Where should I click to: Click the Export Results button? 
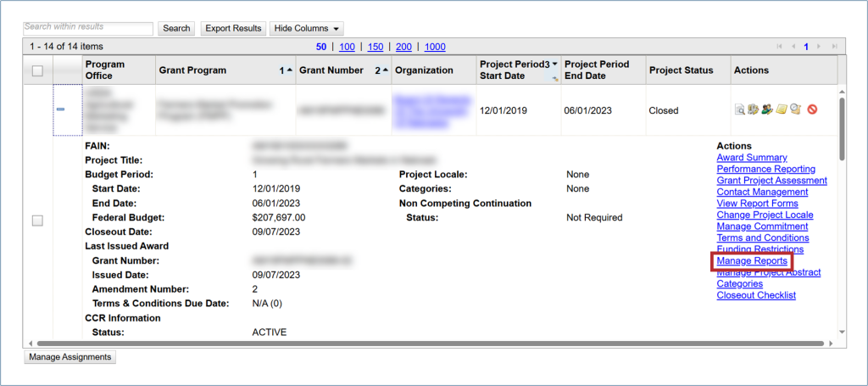[x=232, y=29]
